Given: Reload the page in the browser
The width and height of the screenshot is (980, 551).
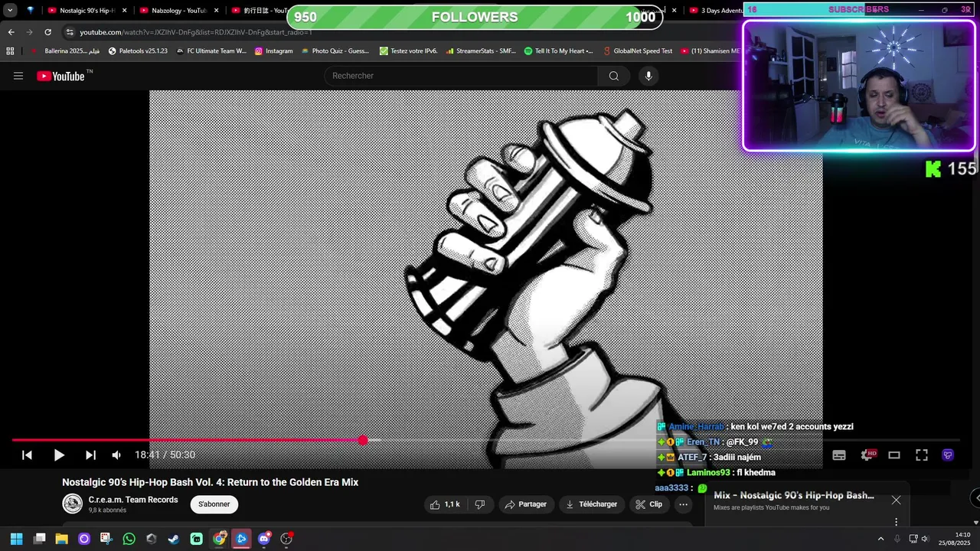Looking at the screenshot, I should 47,32.
